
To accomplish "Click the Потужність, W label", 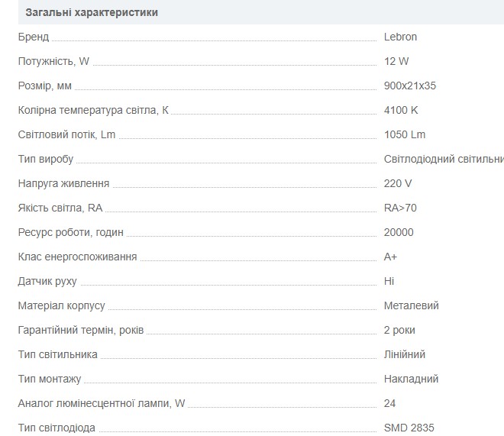I will (x=53, y=61).
